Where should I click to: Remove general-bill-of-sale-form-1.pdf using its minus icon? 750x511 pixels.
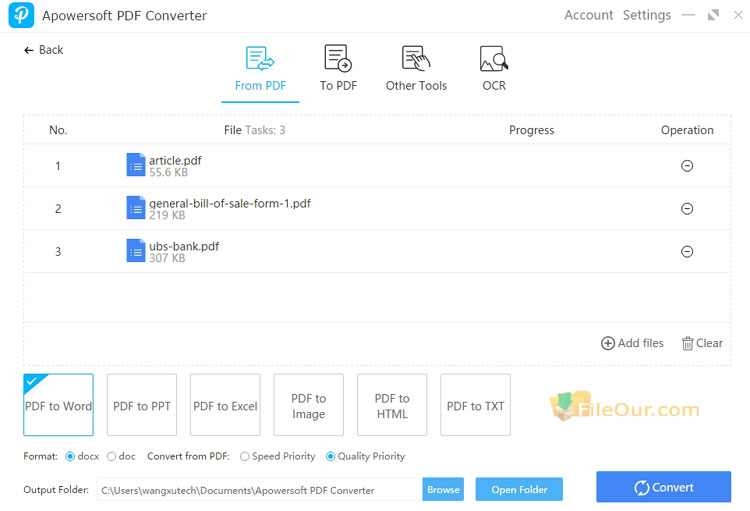coord(687,209)
